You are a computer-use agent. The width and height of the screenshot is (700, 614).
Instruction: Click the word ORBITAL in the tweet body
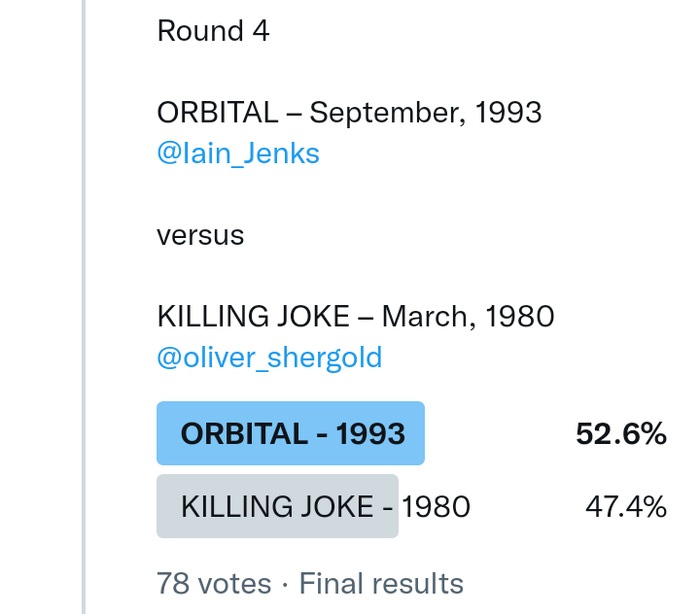[x=217, y=113]
